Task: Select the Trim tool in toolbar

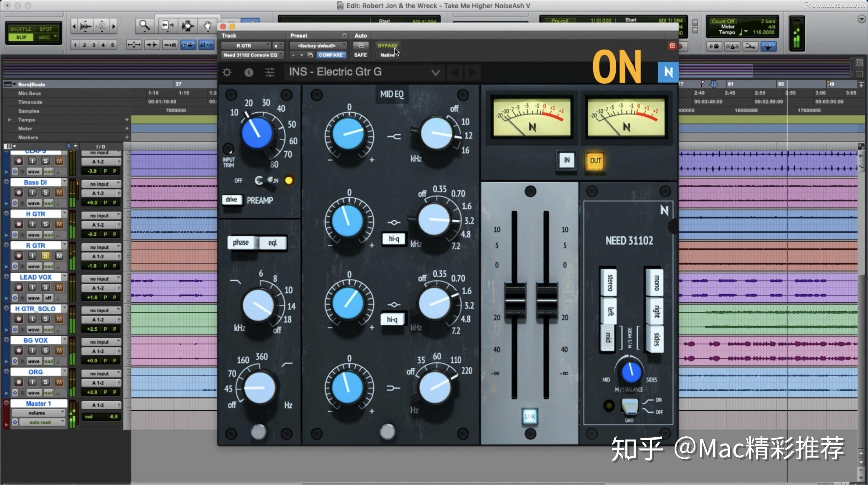Action: click(168, 26)
